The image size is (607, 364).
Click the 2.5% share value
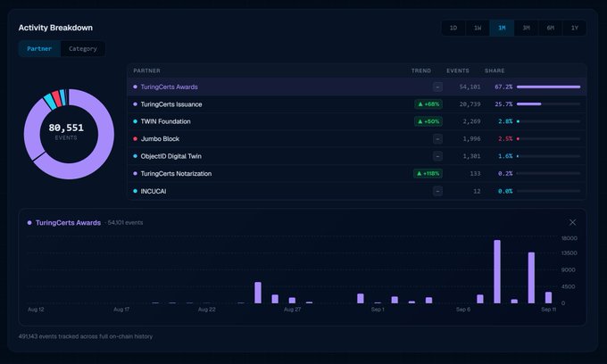(505, 139)
